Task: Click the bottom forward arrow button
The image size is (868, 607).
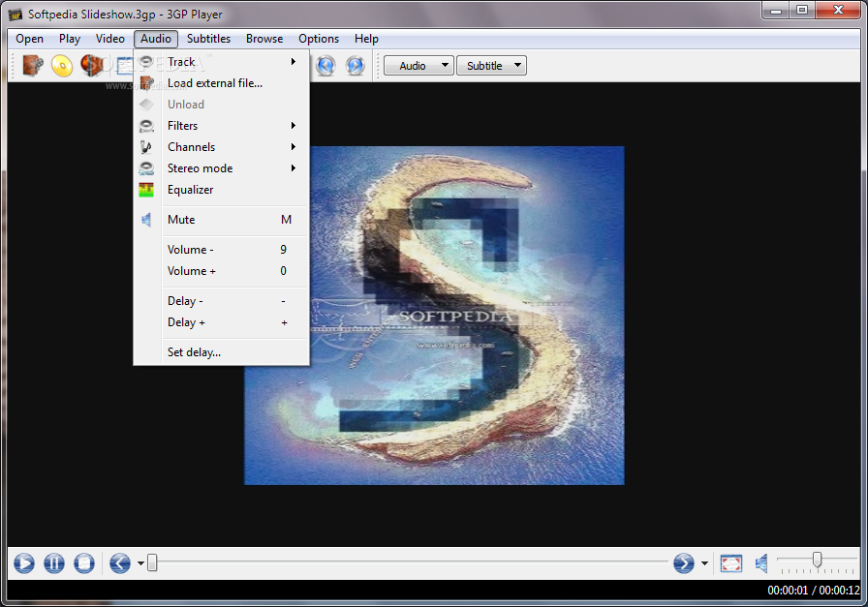Action: [684, 563]
